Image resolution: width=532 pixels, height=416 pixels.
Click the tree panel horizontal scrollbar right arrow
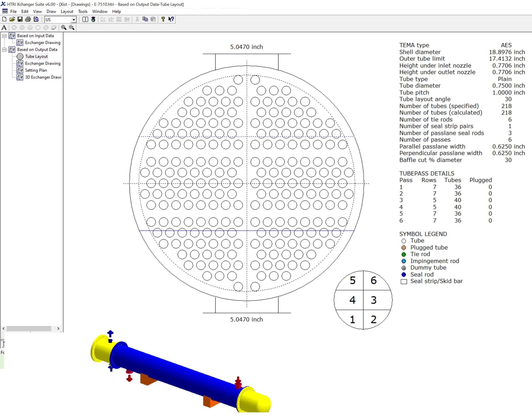tap(58, 328)
